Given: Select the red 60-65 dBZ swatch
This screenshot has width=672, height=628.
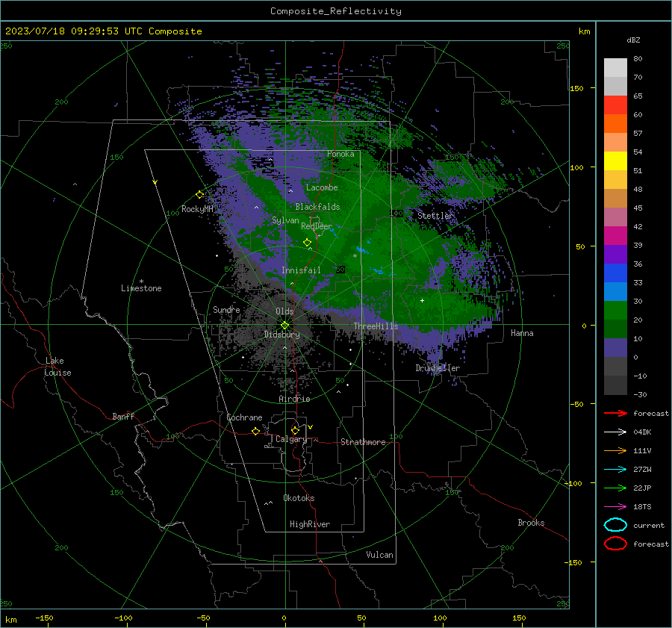Looking at the screenshot, I should tap(615, 105).
